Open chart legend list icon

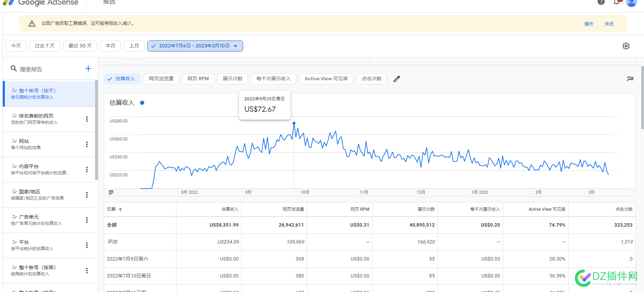tap(111, 192)
